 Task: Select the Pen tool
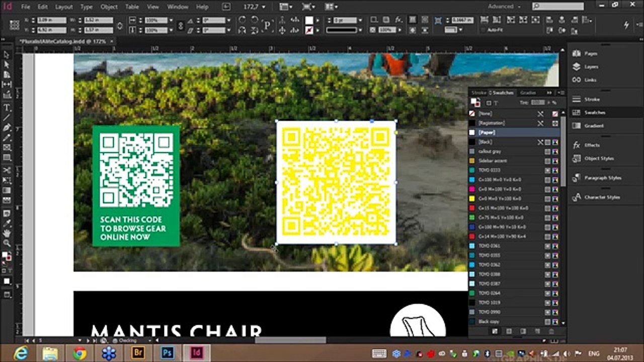7,128
